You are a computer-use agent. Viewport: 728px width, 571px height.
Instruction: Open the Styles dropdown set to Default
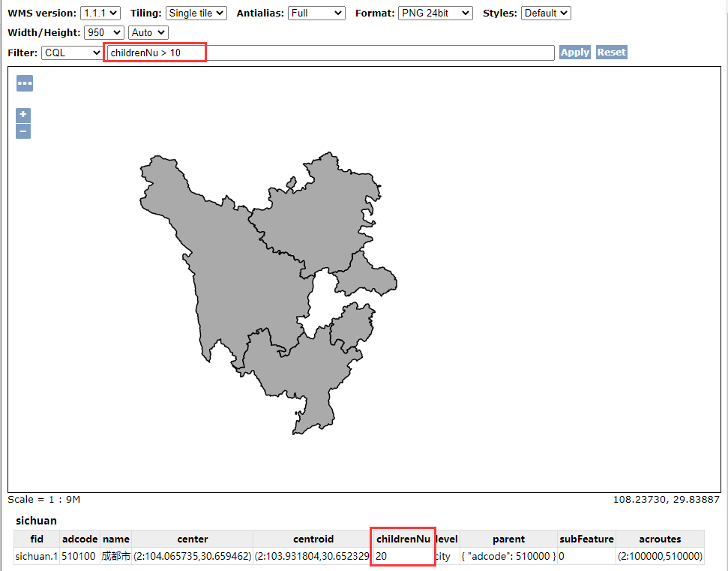click(x=546, y=12)
